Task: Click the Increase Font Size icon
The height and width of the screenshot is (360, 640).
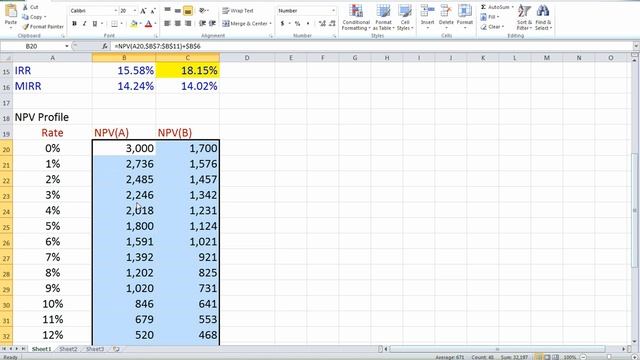Action: coord(143,11)
